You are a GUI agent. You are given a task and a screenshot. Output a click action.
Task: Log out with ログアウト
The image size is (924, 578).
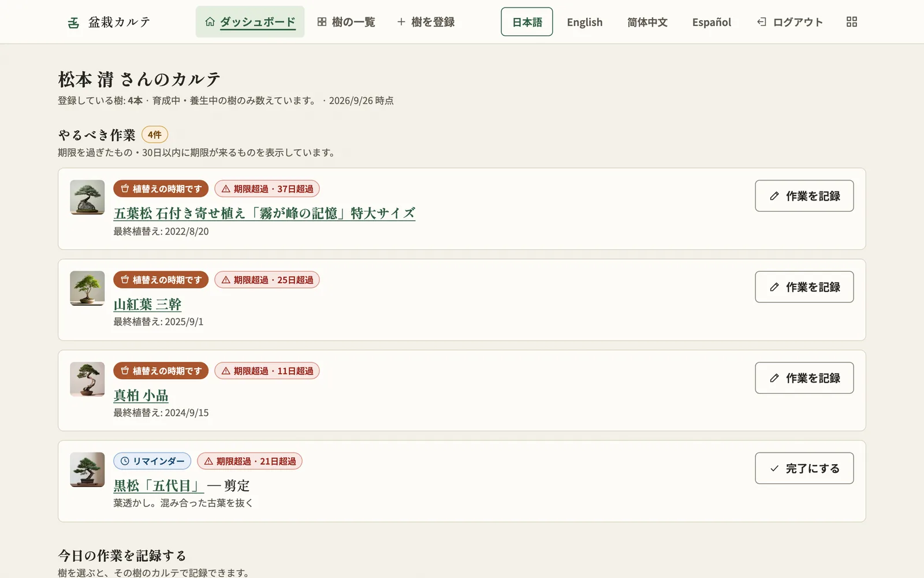click(789, 22)
